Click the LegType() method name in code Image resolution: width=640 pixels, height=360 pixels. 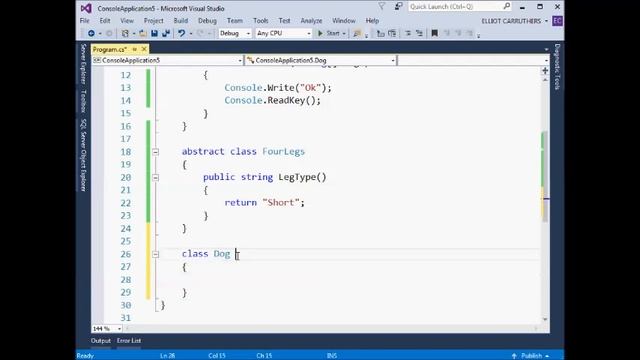pyautogui.click(x=302, y=177)
